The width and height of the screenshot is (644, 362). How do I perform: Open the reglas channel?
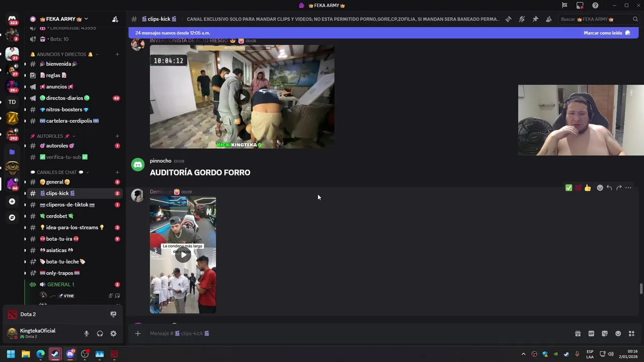pyautogui.click(x=73, y=75)
